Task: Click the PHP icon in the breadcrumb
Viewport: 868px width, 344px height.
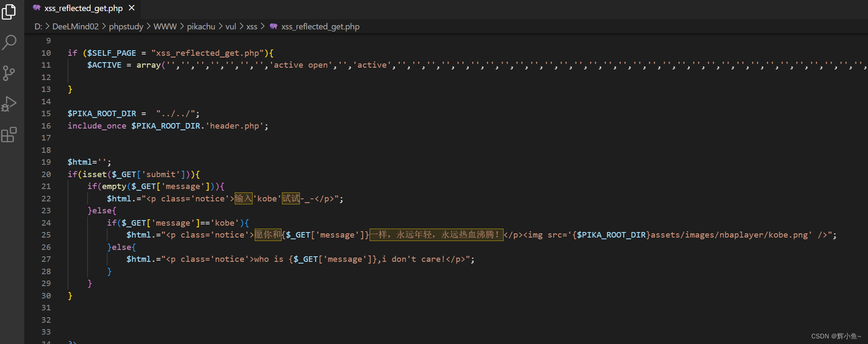Action: click(273, 26)
